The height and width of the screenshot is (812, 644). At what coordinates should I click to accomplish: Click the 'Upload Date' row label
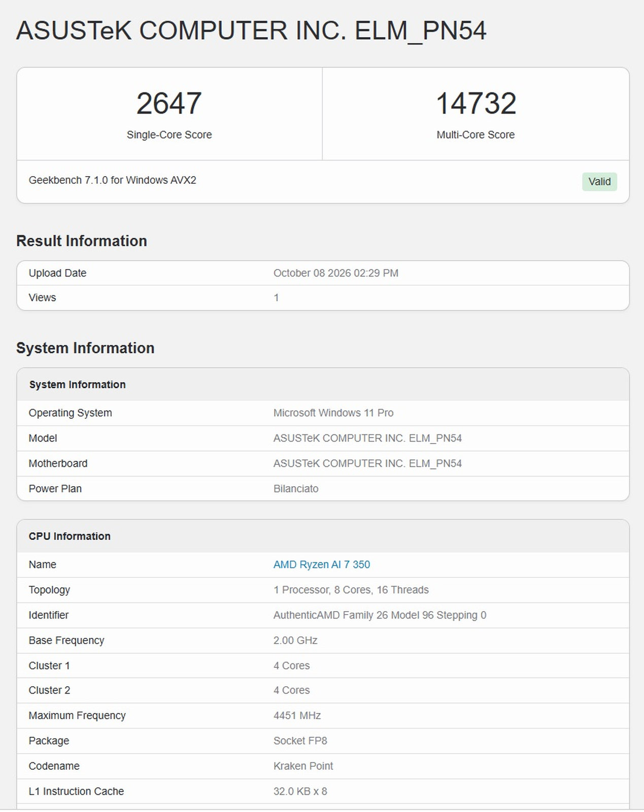point(57,273)
